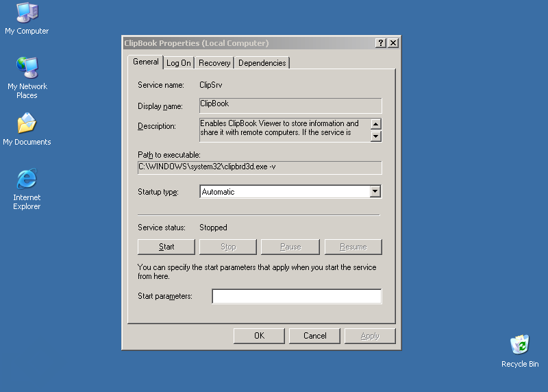Open the Dependencies tab

(262, 63)
